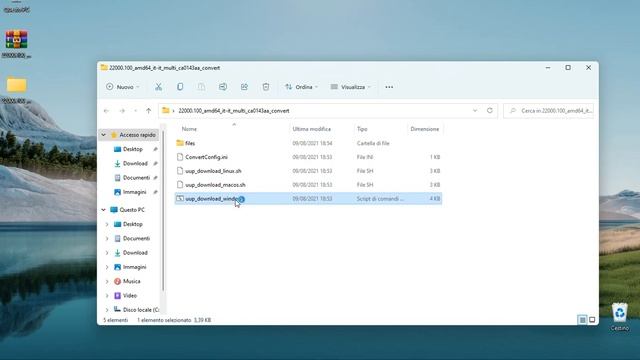Click the files folder icon
The height and width of the screenshot is (360, 640).
pyautogui.click(x=180, y=143)
